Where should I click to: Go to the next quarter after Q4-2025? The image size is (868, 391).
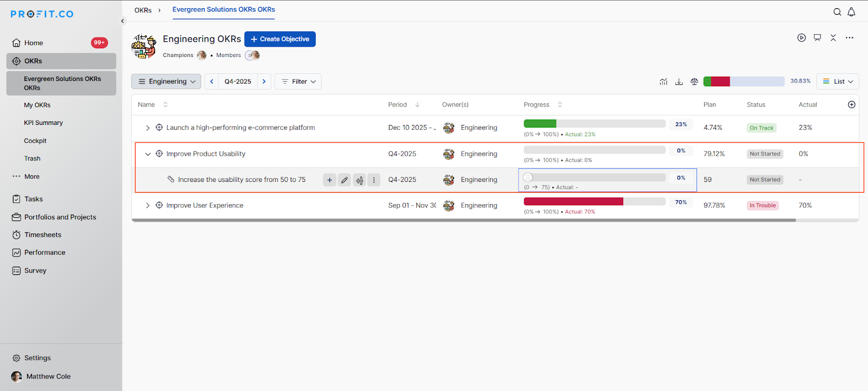pyautogui.click(x=264, y=81)
